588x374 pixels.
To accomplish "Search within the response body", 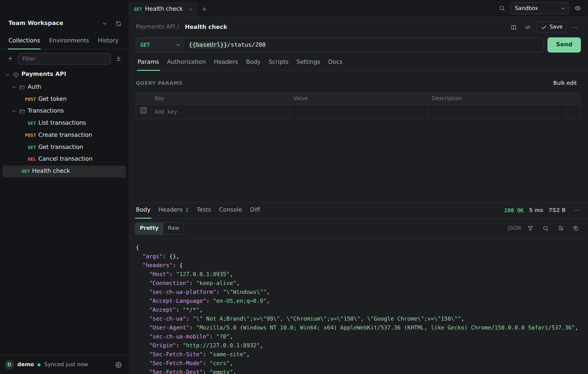I will (546, 228).
